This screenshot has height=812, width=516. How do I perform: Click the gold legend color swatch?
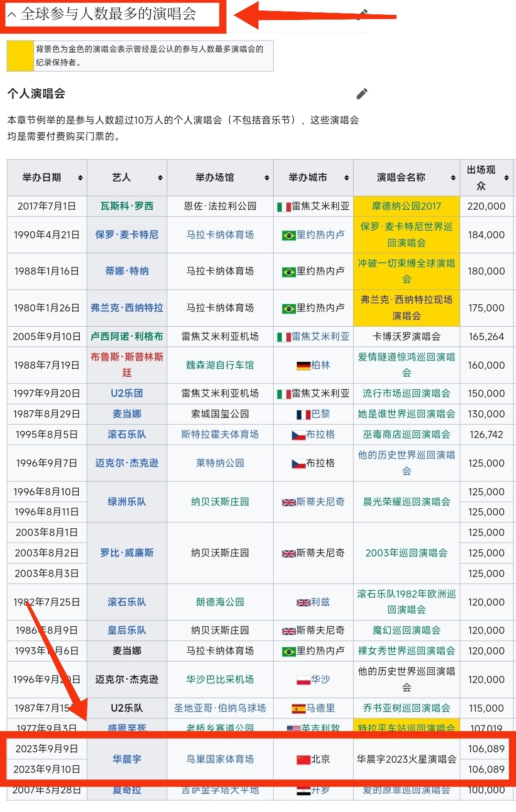(20, 56)
